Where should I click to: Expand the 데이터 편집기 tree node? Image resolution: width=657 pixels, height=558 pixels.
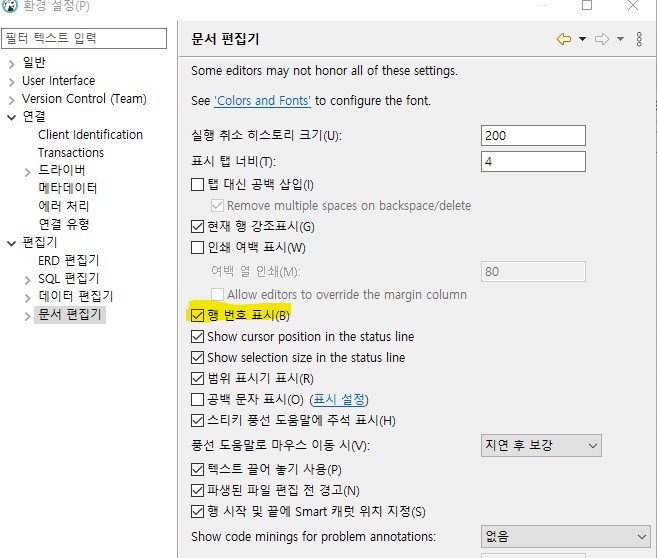[27, 298]
